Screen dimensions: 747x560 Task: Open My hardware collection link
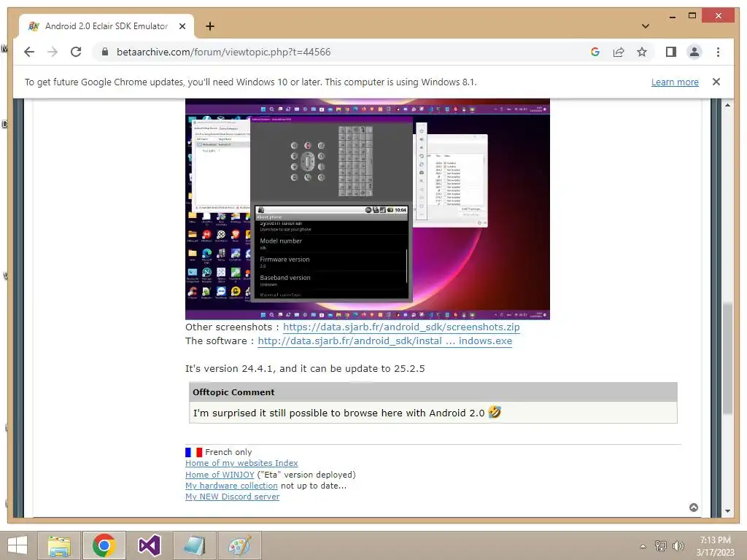tap(231, 486)
